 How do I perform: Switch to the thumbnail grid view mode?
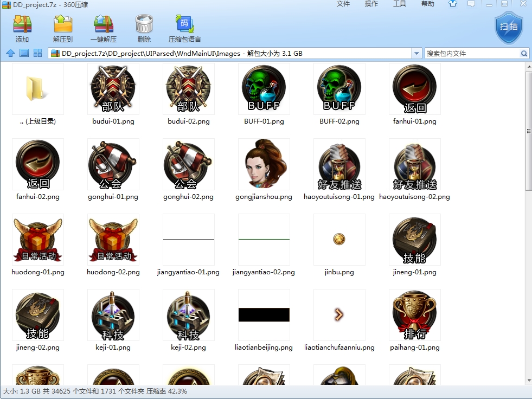click(37, 53)
